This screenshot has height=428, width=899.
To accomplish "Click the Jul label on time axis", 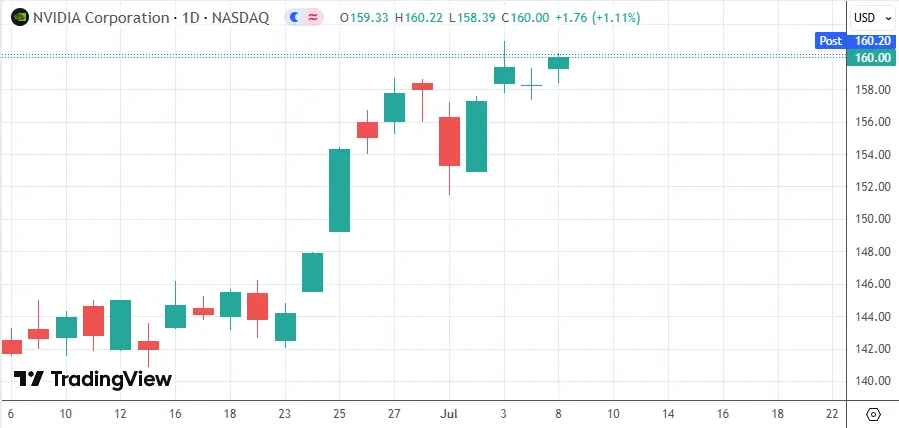I will click(x=449, y=414).
